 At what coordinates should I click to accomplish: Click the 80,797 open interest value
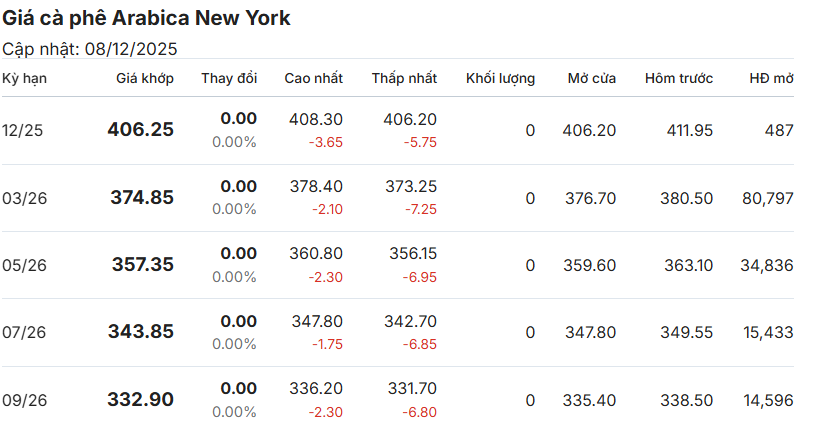[768, 198]
